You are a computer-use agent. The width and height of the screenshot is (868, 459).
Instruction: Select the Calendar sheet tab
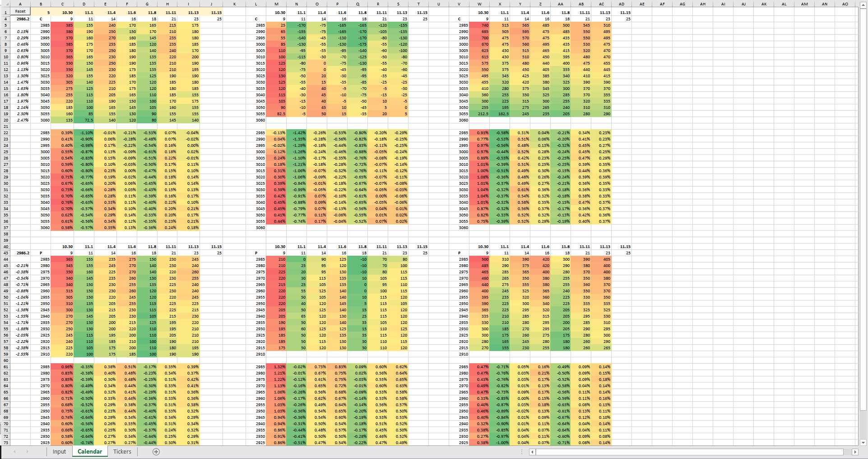(90, 451)
